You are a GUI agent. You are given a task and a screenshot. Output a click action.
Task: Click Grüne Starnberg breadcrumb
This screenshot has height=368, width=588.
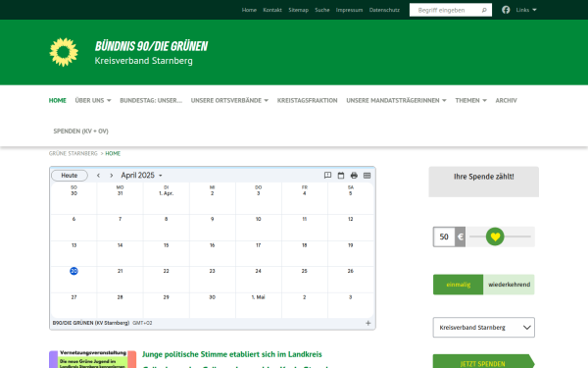coord(73,153)
